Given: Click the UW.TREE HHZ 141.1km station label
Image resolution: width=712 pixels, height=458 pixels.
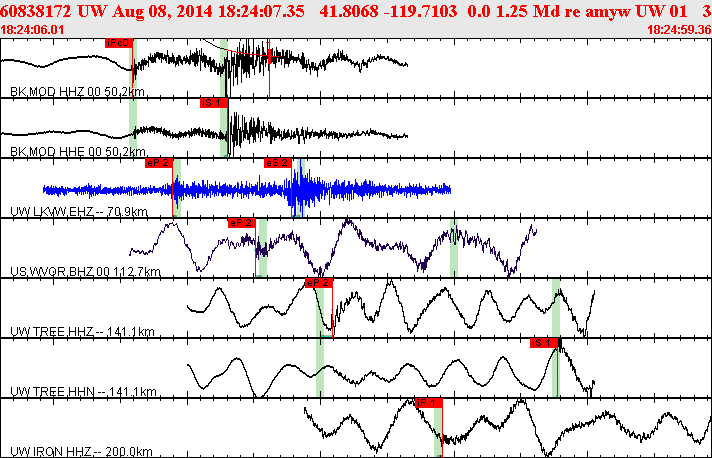Looking at the screenshot, I should tap(81, 331).
